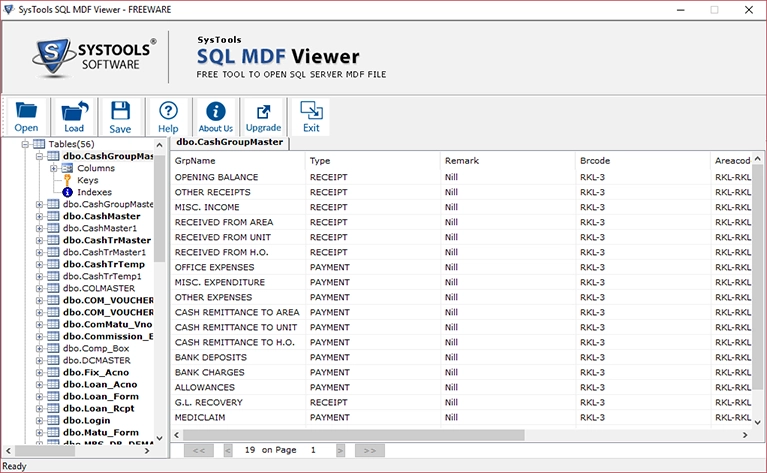The image size is (767, 473).
Task: Select the ALLOWANCES cell
Action: [x=238, y=387]
